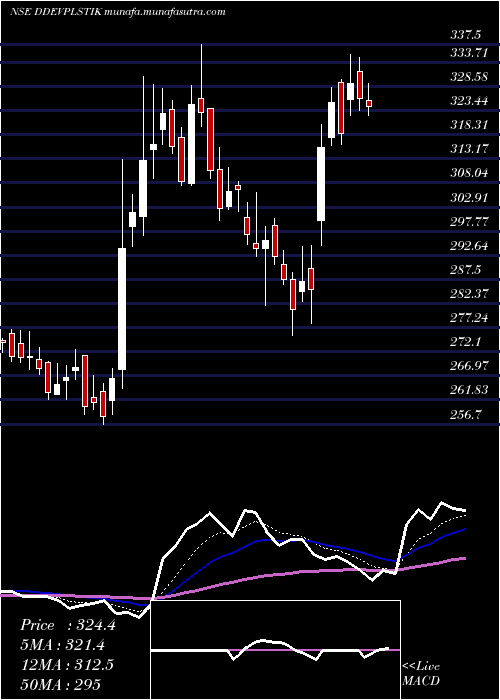
Task: Click the 287.5 price axis label
Action: tap(465, 270)
